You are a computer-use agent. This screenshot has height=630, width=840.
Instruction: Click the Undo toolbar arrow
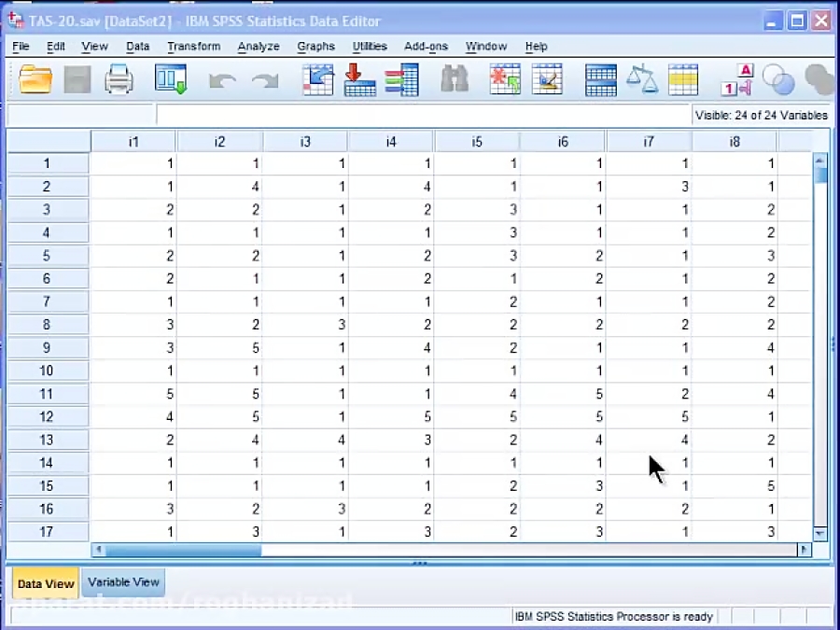tap(222, 79)
